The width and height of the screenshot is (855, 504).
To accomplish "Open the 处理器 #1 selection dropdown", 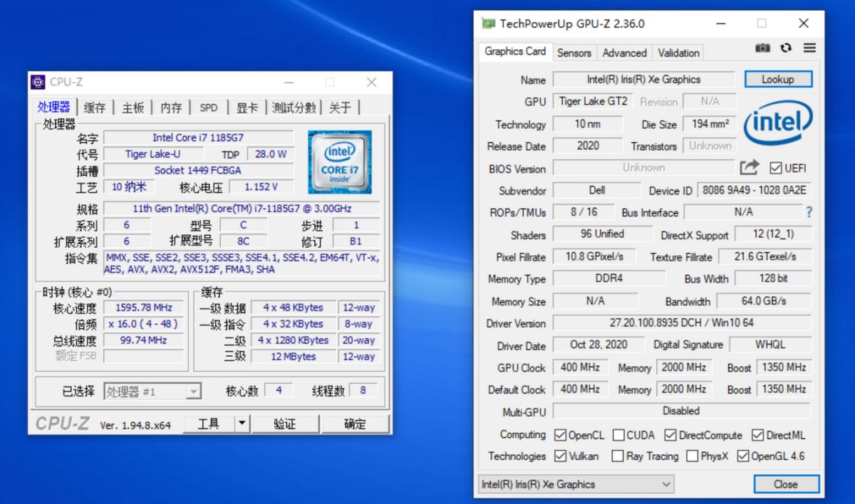I will tap(193, 392).
